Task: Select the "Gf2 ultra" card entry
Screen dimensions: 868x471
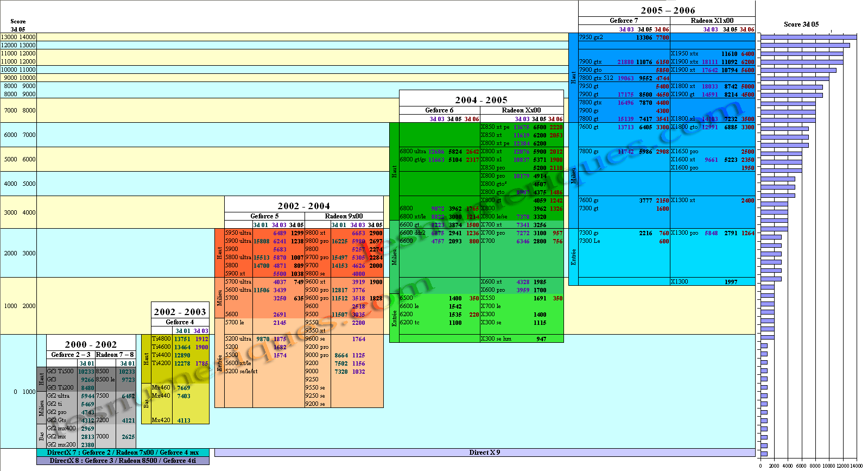Action: (58, 396)
